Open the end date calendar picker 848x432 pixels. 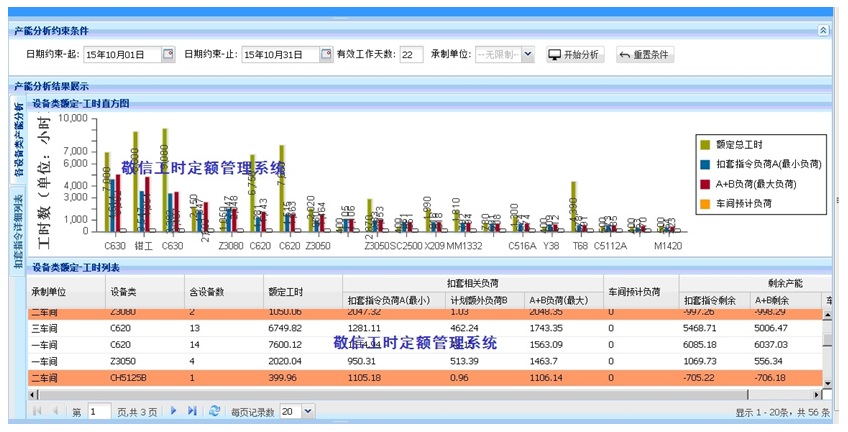pos(326,54)
